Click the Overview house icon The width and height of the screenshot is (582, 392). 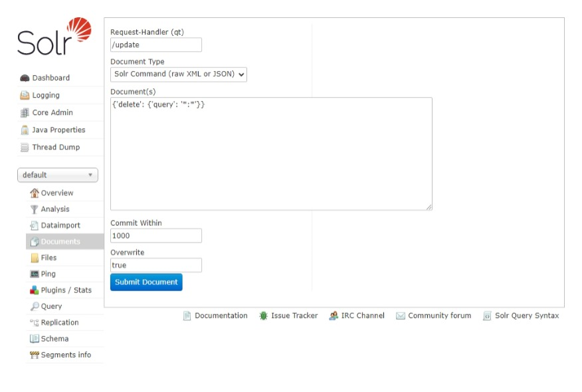(x=34, y=193)
